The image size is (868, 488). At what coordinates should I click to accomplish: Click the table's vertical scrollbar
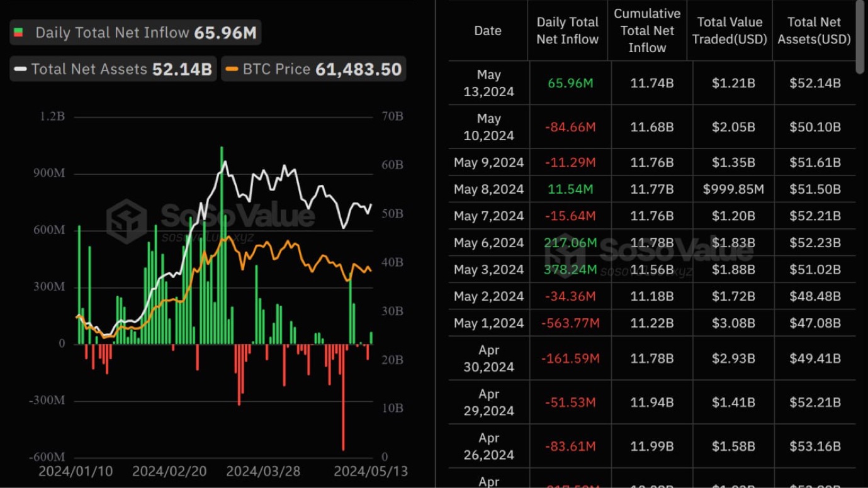(x=862, y=38)
